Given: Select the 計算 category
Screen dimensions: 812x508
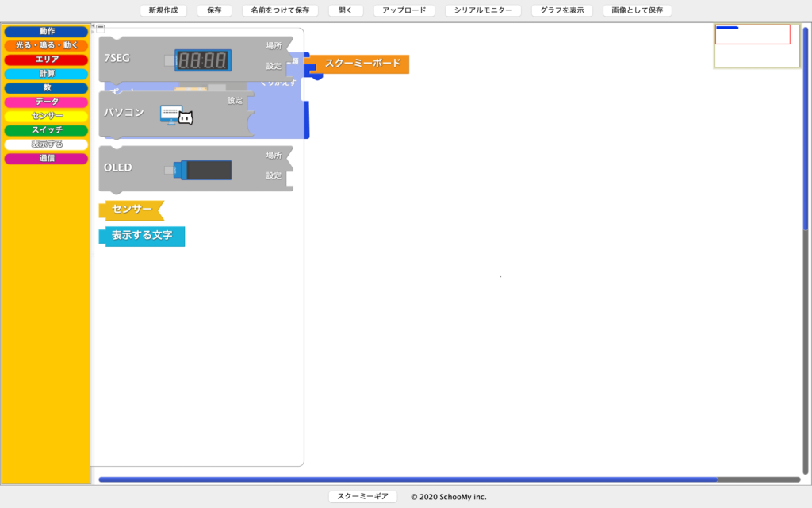Looking at the screenshot, I should pyautogui.click(x=46, y=74).
